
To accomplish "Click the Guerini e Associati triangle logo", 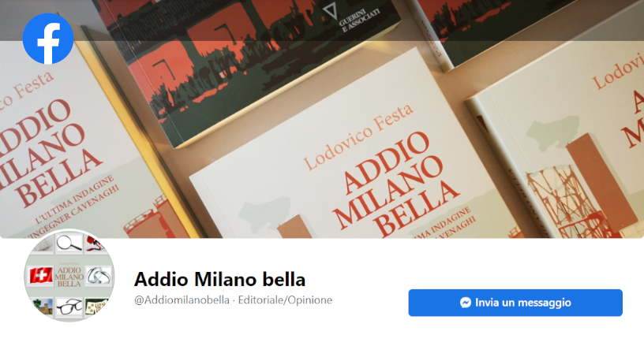I will coord(330,12).
